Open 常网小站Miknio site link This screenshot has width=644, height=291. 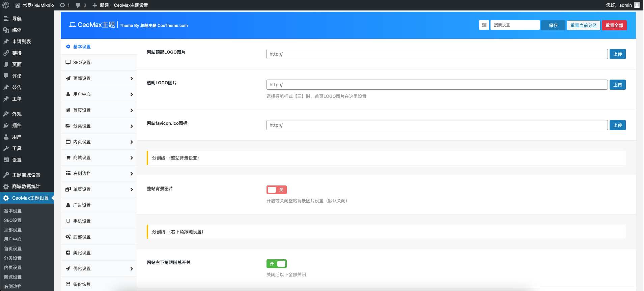34,5
